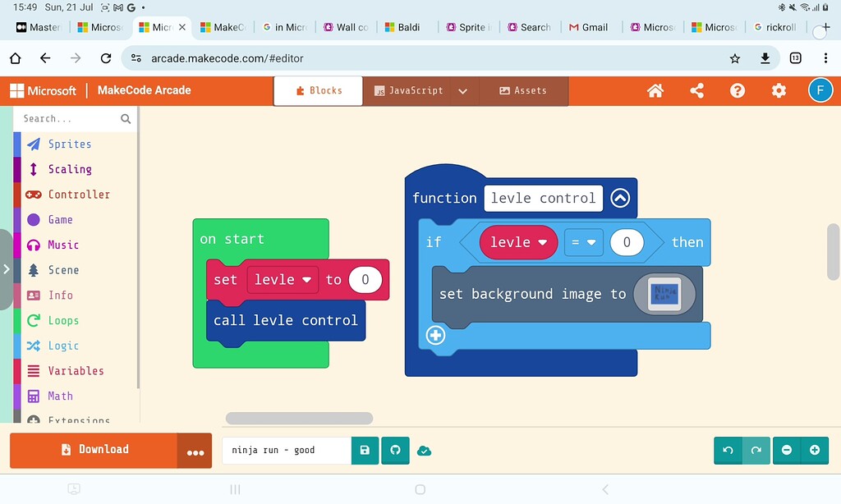Reload the browser page
841x504 pixels.
(x=106, y=58)
